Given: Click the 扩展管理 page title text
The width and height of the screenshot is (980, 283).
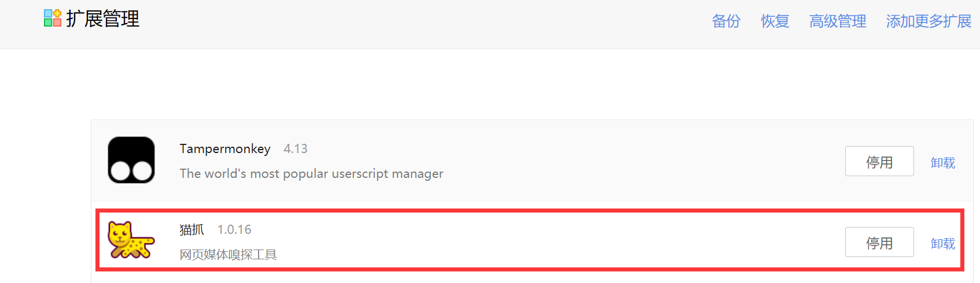Looking at the screenshot, I should [x=102, y=19].
